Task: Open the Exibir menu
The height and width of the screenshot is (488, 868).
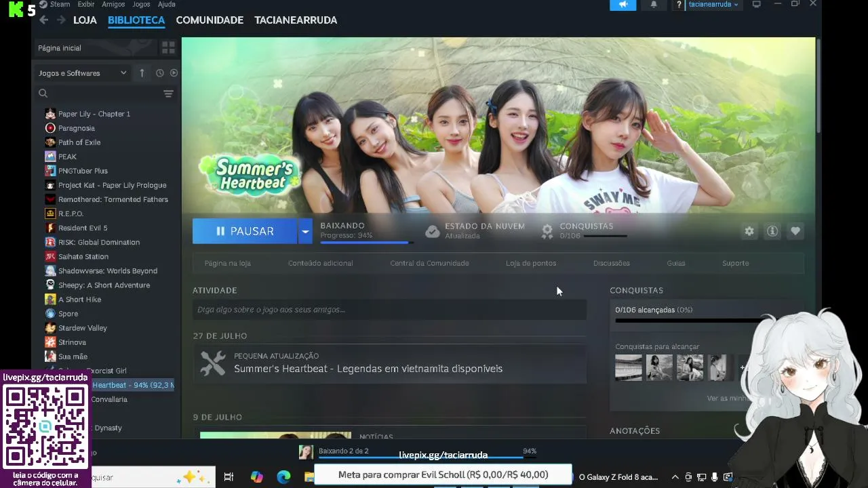Action: pyautogui.click(x=86, y=4)
